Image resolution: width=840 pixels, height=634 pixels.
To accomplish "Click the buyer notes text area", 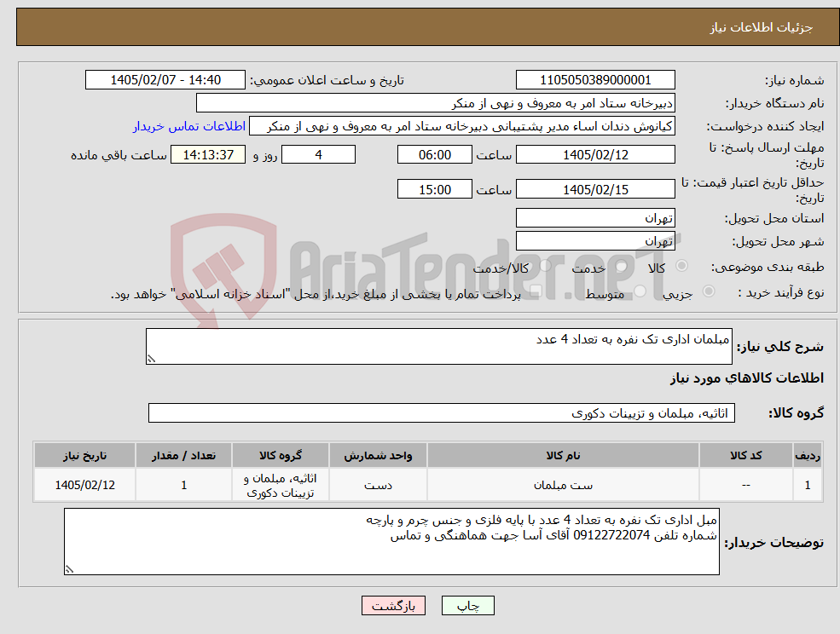I will point(391,542).
